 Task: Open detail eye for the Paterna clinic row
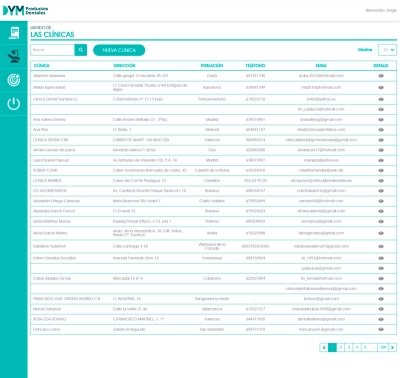(381, 221)
